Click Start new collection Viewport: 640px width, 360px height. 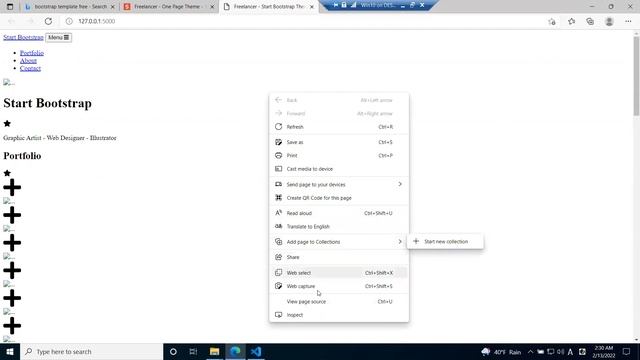445,242
